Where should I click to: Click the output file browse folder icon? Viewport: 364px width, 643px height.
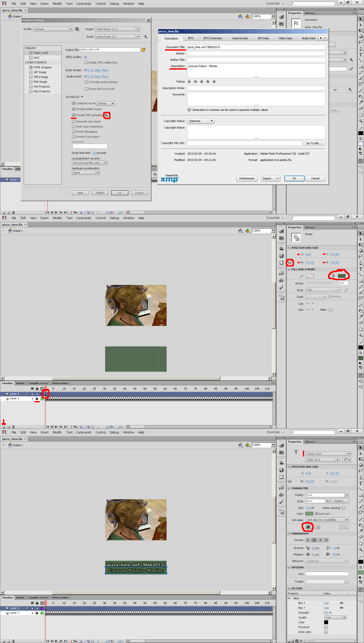pos(144,50)
